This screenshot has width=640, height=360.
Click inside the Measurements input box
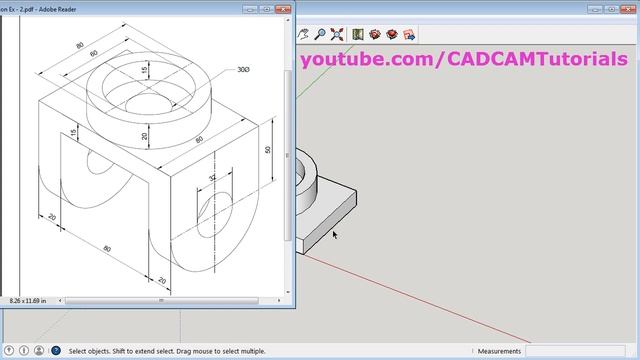point(576,351)
